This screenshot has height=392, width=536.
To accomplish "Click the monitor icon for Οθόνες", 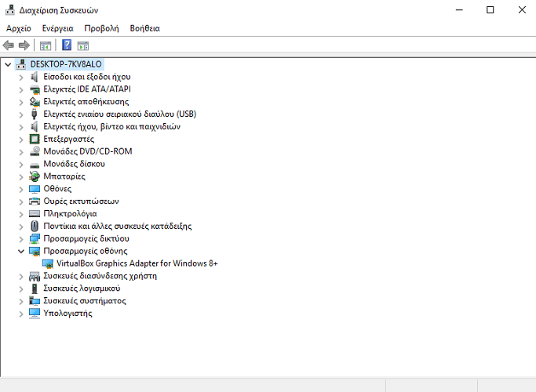I will 35,189.
